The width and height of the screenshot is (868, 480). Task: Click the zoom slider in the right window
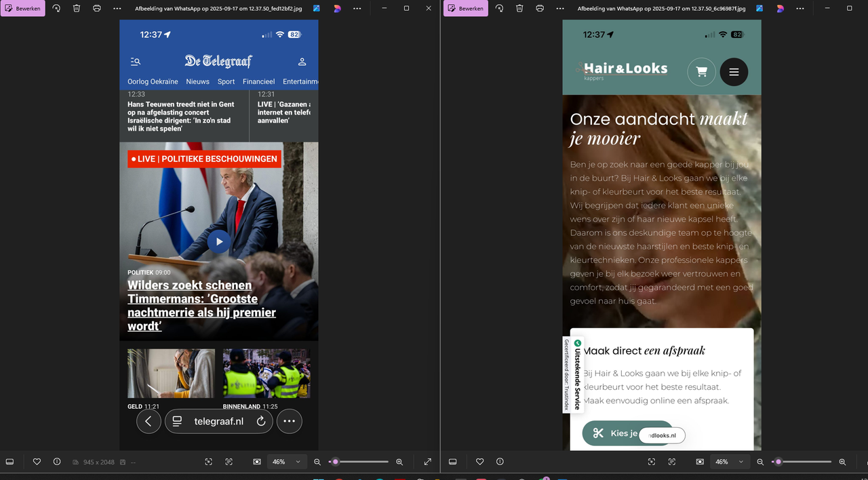click(802, 462)
